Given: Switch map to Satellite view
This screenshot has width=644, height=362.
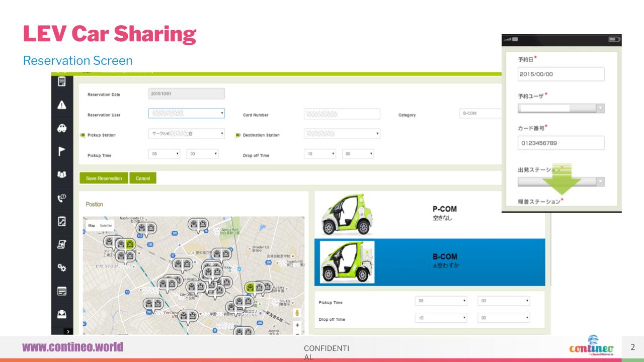Looking at the screenshot, I should pos(106,226).
